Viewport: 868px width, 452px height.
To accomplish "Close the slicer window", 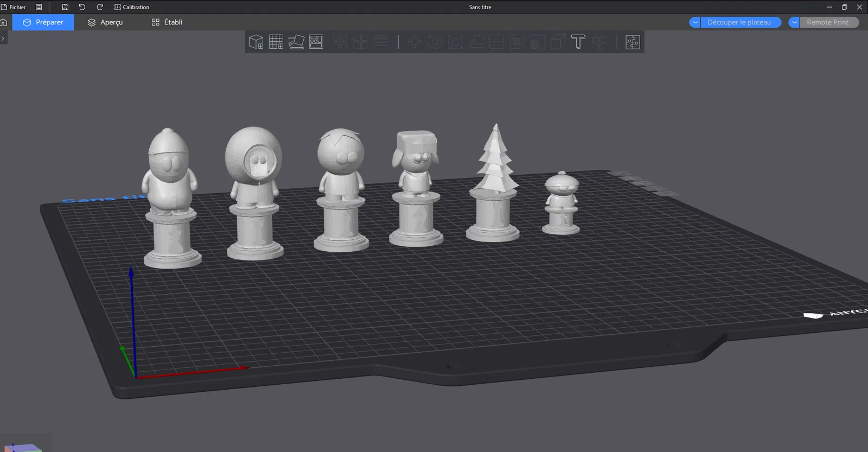I will 859,7.
